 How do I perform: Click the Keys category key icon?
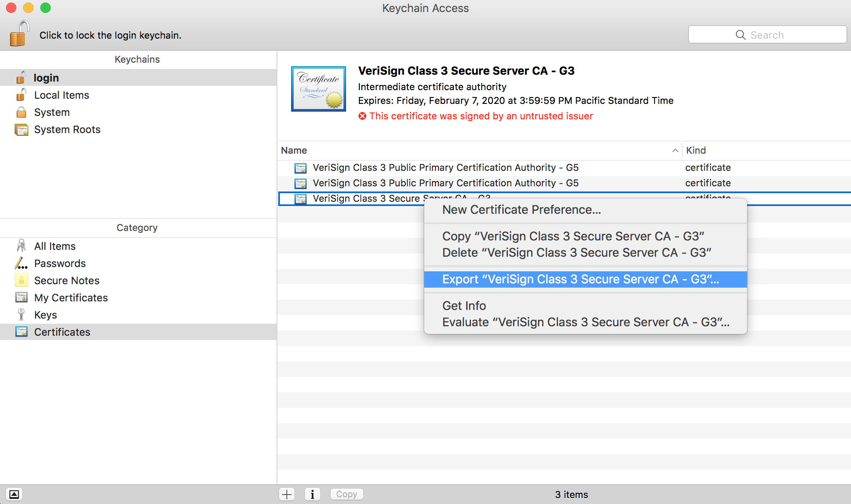coord(21,315)
